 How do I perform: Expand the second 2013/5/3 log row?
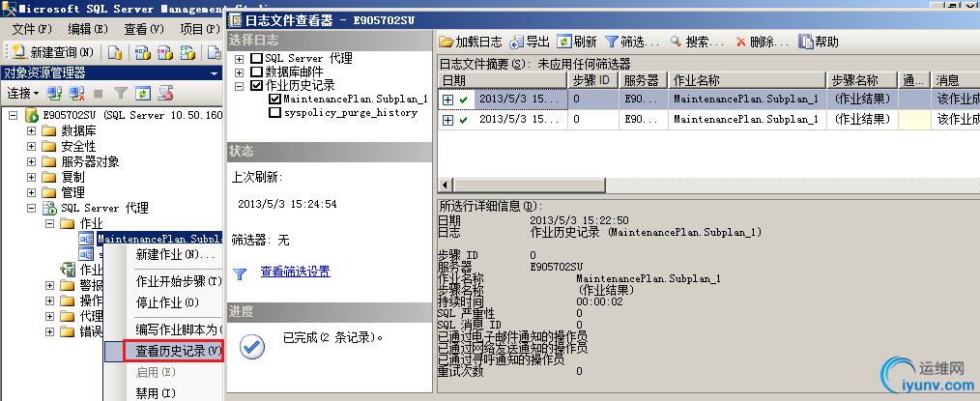click(x=447, y=120)
